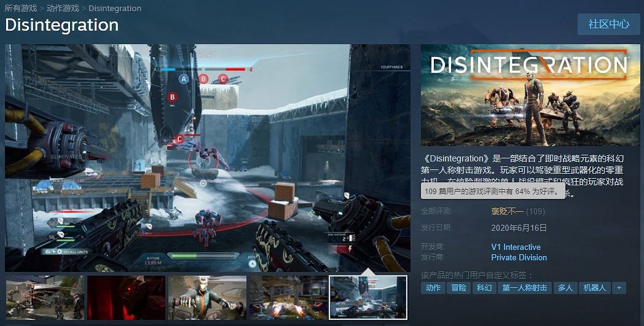Image resolution: width=644 pixels, height=326 pixels.
Task: Open the Private Division publisher link
Action: [x=519, y=257]
